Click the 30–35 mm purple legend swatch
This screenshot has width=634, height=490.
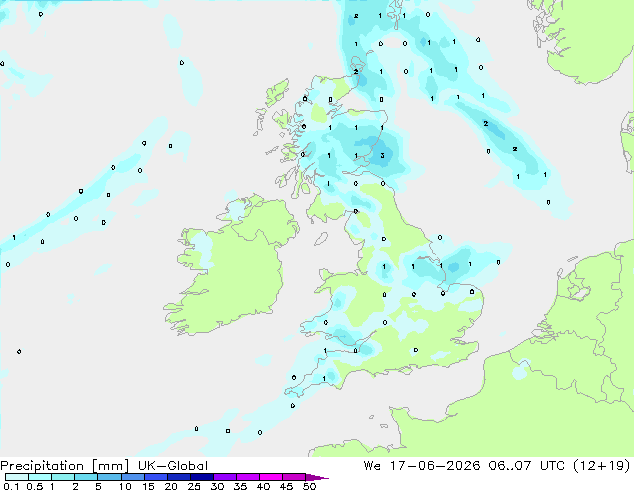click(225, 477)
